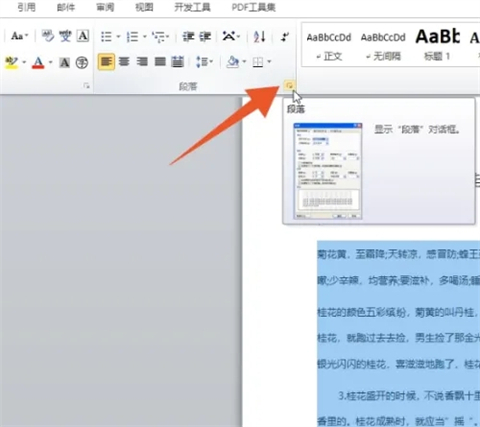480x427 pixels.
Task: Apply the 标题 1 style
Action: point(437,46)
